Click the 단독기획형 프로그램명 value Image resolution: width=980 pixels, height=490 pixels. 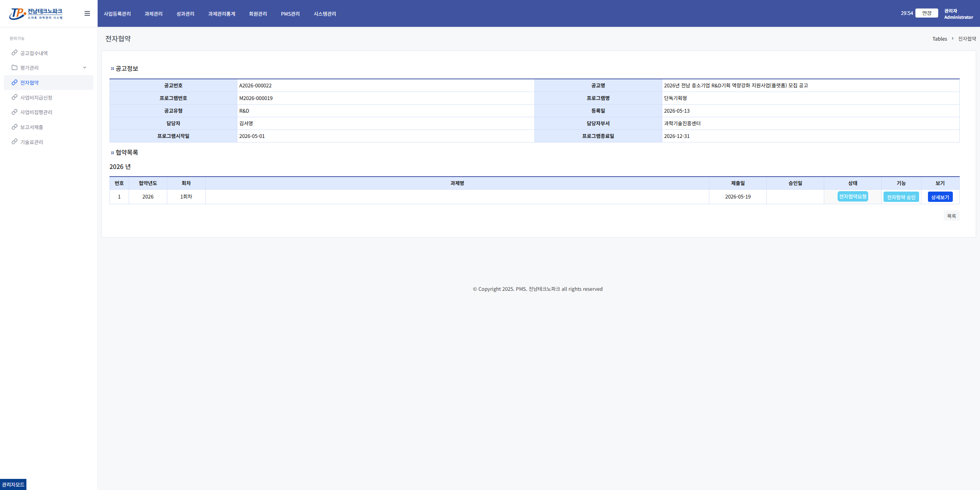675,98
